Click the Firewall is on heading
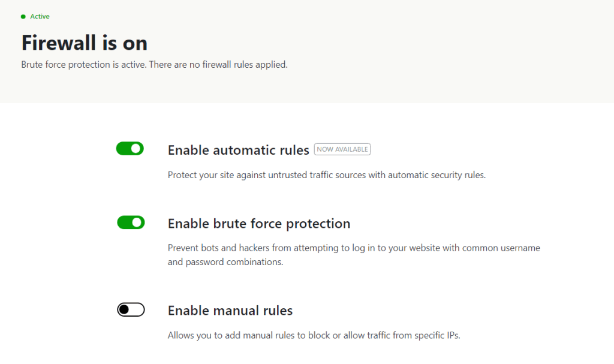This screenshot has width=614, height=364. click(84, 43)
